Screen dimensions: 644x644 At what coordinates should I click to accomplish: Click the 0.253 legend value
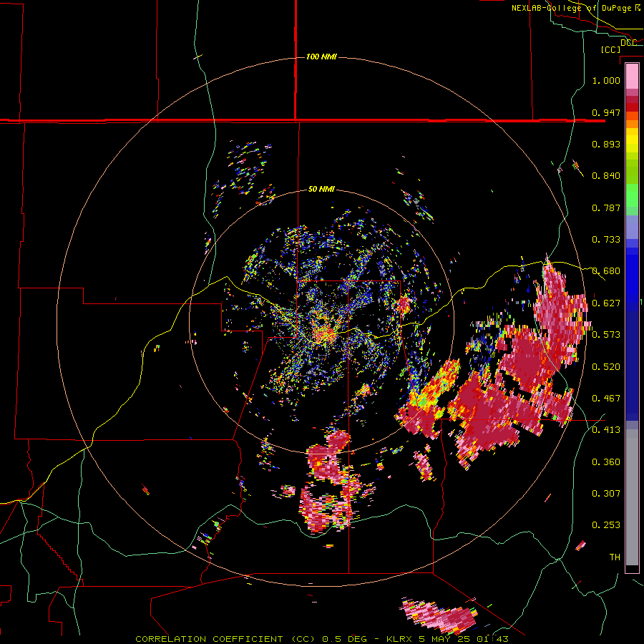(606, 525)
